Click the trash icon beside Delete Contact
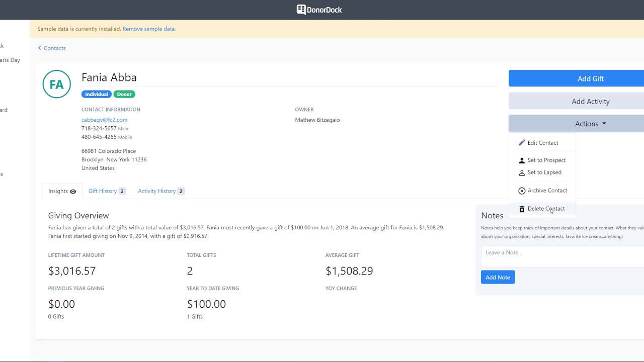The width and height of the screenshot is (644, 362). [x=522, y=209]
